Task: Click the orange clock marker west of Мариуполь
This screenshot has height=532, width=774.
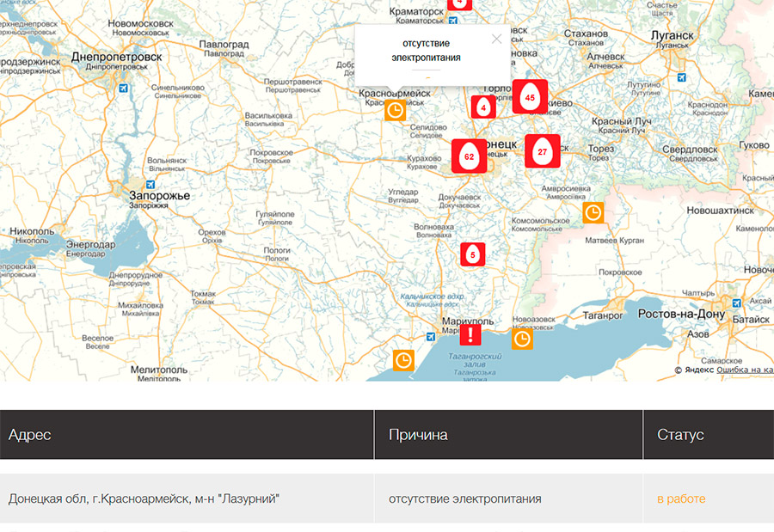Action: tap(403, 360)
